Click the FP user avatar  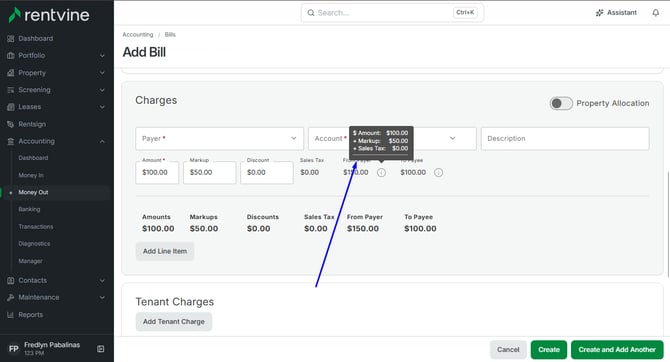tap(14, 349)
